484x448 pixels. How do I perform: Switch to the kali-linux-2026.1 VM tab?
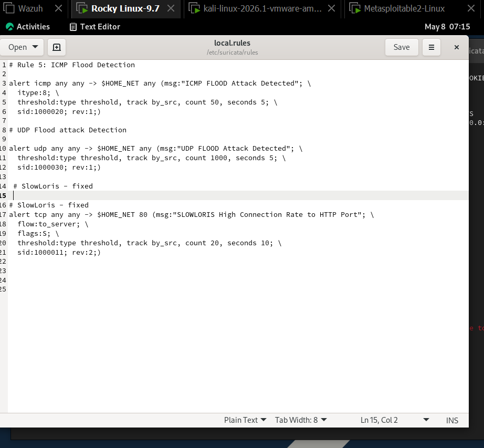coord(262,8)
